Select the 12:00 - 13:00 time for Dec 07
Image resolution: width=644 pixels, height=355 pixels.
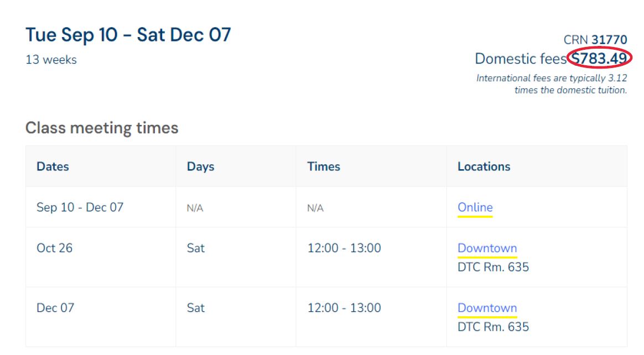click(343, 307)
